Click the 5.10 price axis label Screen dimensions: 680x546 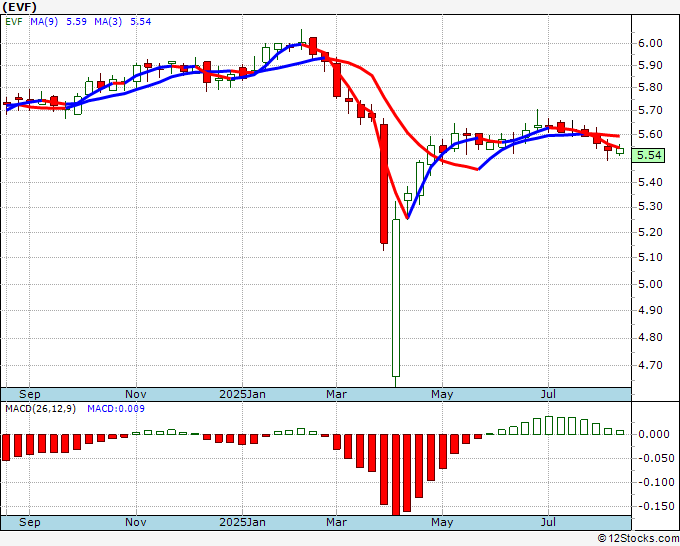[650, 258]
